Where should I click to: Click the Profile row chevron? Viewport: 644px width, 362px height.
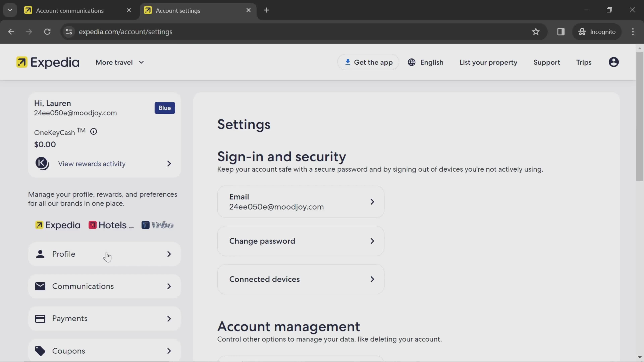point(169,254)
